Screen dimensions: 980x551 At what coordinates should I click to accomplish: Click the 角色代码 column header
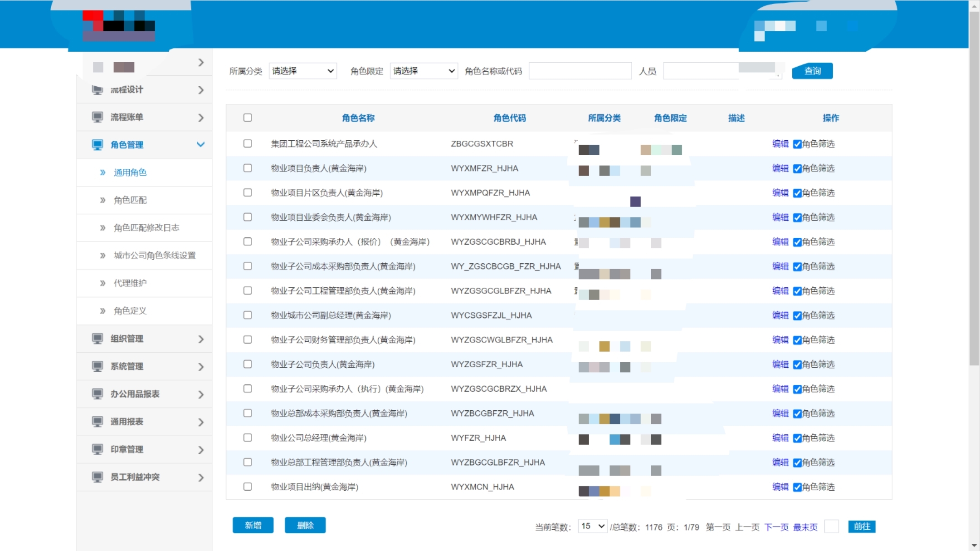(x=510, y=118)
